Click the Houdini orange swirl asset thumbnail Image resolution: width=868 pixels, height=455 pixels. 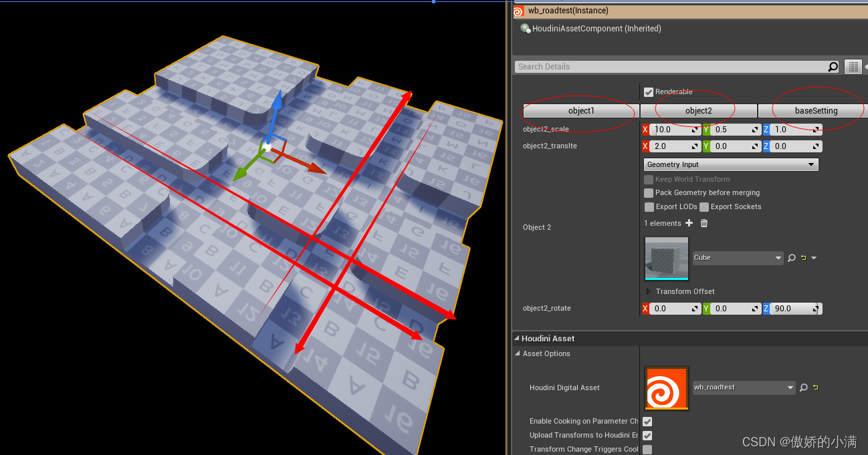click(665, 388)
